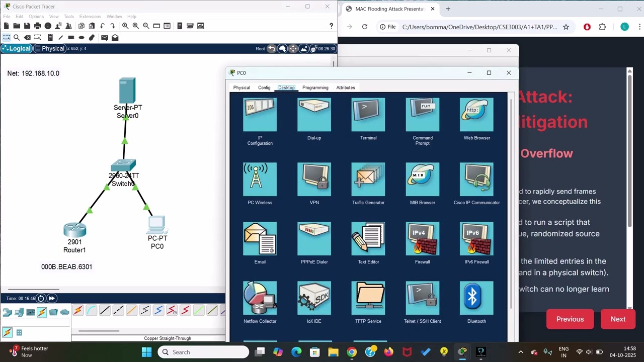Image resolution: width=644 pixels, height=362 pixels.
Task: Select Connections category lightning icon in device panel
Action: coord(42,312)
